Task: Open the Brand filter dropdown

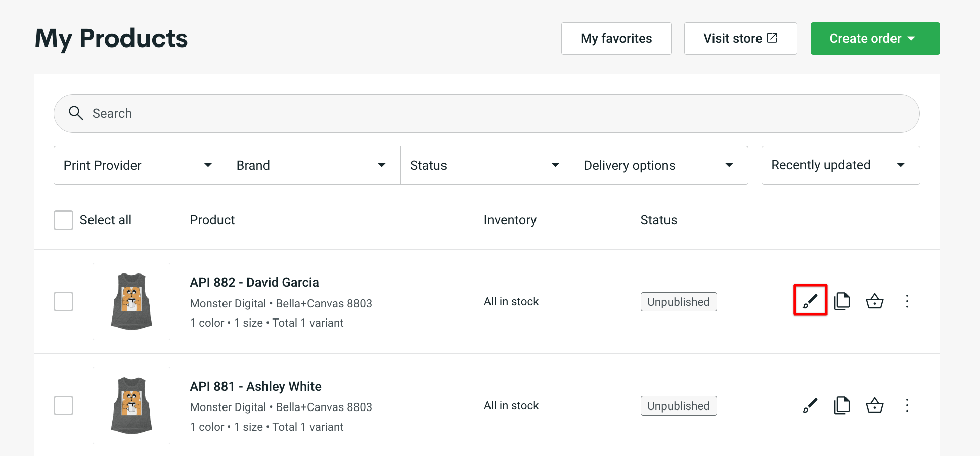Action: [x=314, y=165]
